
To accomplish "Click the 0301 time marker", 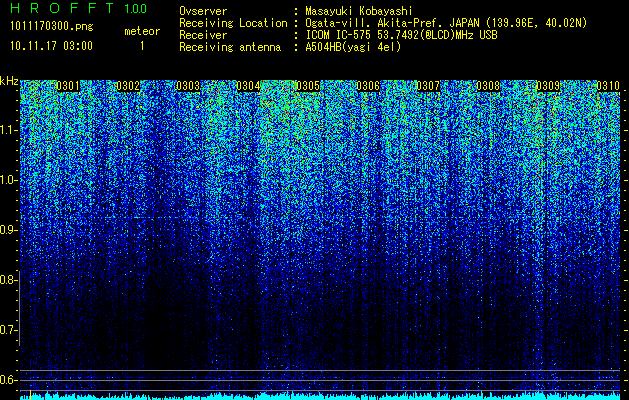I will click(68, 86).
